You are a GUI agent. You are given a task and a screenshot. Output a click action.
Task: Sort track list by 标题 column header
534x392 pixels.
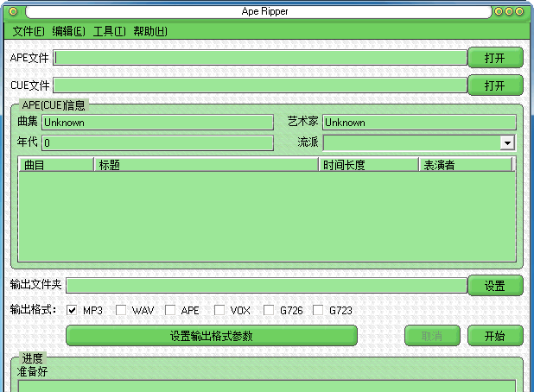pyautogui.click(x=206, y=165)
